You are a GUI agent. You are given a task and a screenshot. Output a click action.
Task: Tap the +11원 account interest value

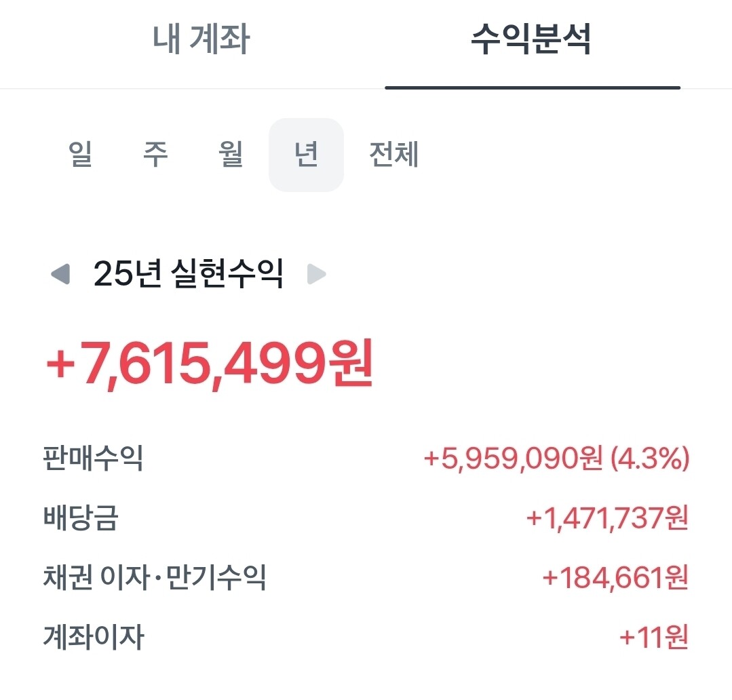[654, 637]
